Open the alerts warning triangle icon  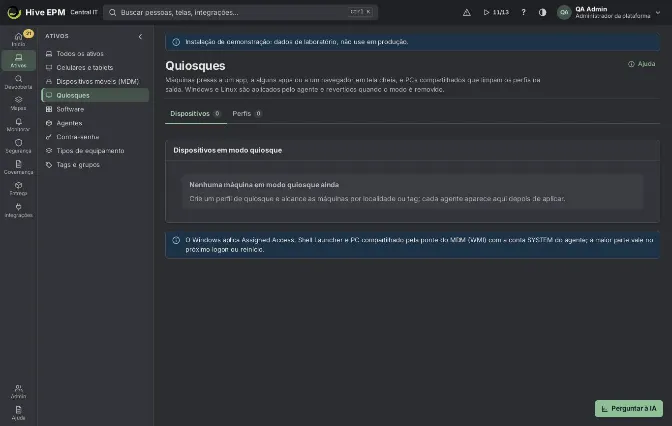coord(467,12)
